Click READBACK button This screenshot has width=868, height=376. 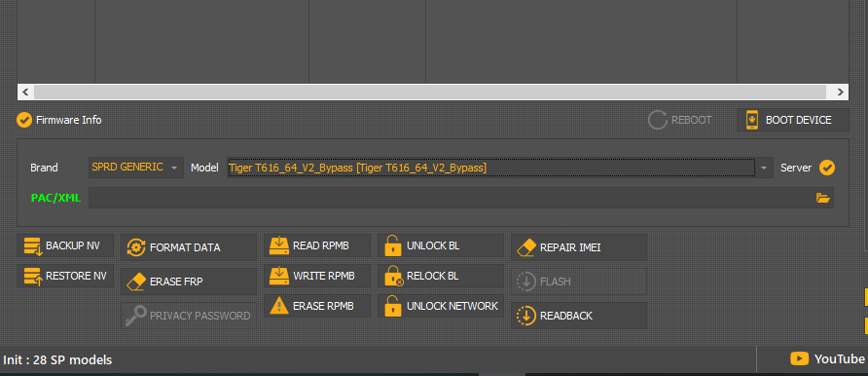pos(579,316)
